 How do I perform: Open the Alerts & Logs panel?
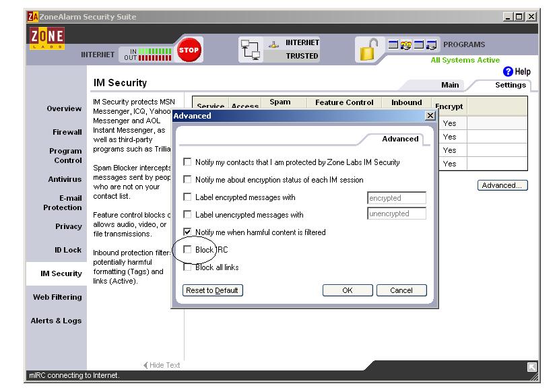pyautogui.click(x=56, y=321)
